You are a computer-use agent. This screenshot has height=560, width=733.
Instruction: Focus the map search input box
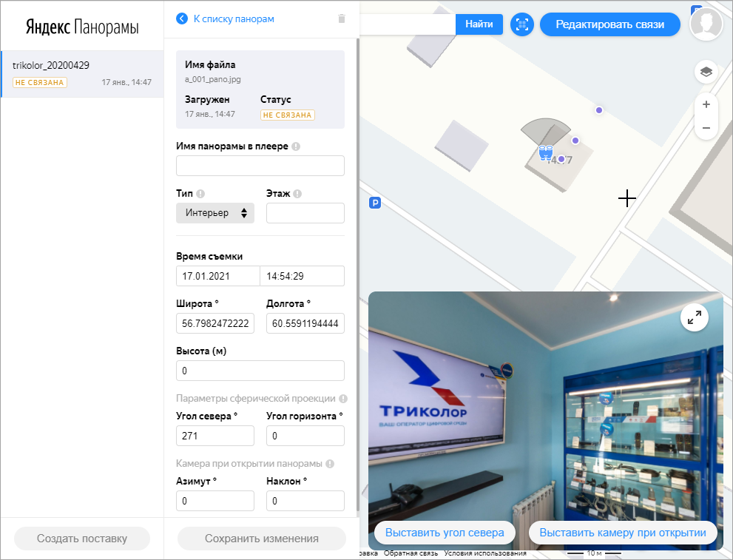coord(408,24)
